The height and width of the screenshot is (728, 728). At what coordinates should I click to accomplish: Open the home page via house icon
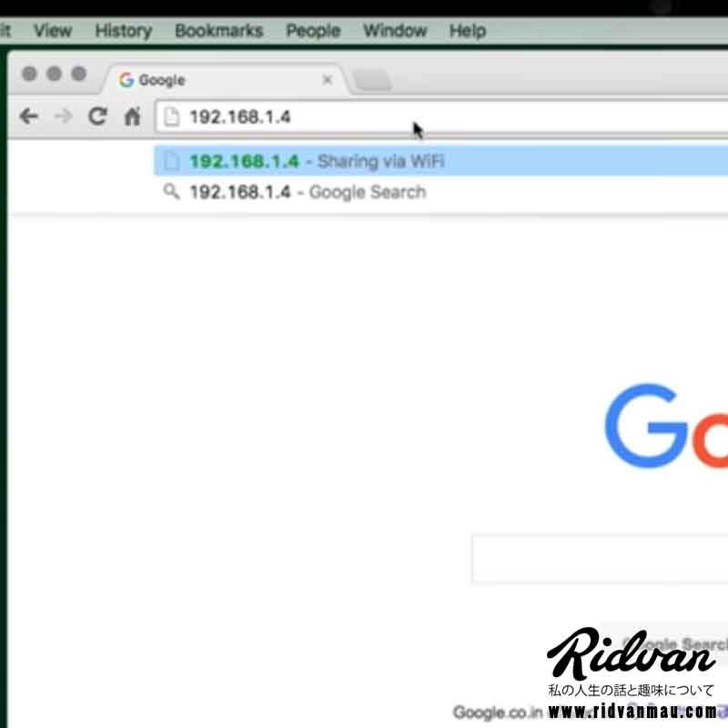[x=132, y=116]
